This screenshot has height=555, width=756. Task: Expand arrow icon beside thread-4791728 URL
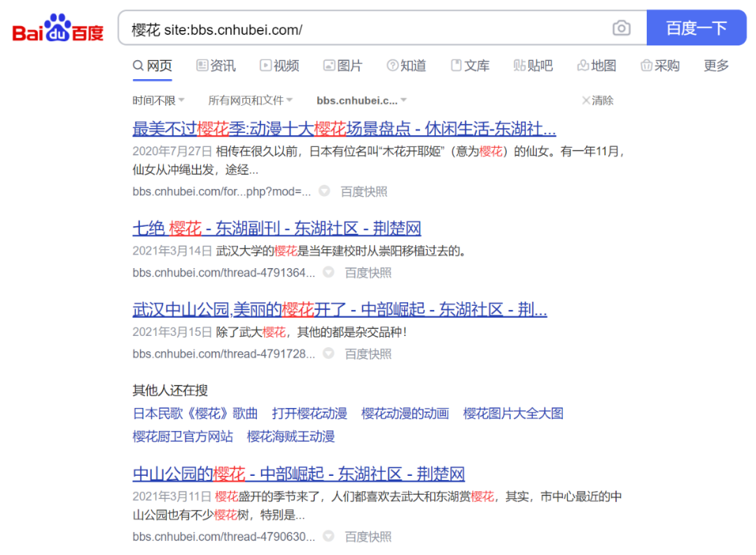click(328, 353)
